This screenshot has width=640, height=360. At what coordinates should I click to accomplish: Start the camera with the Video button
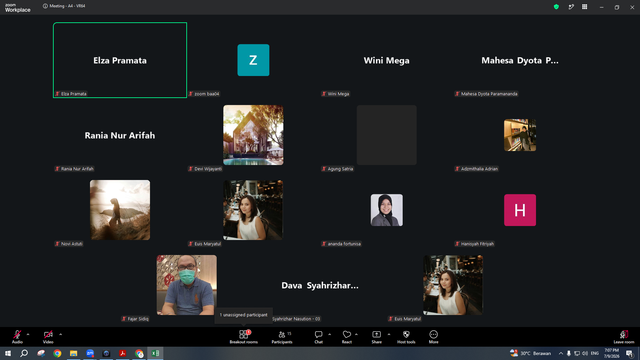coord(48,336)
